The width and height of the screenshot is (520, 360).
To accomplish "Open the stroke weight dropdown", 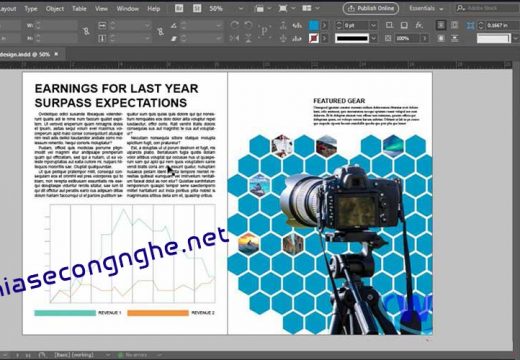I will pyautogui.click(x=373, y=25).
